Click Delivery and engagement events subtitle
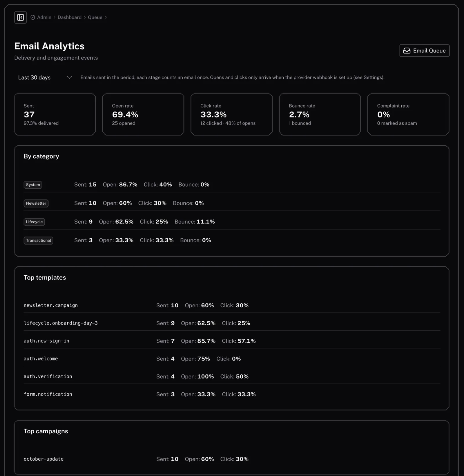This screenshot has width=464, height=476. (56, 58)
